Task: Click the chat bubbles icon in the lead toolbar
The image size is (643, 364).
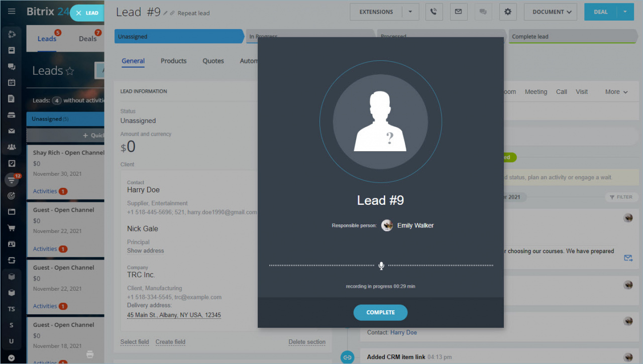Action: click(483, 12)
